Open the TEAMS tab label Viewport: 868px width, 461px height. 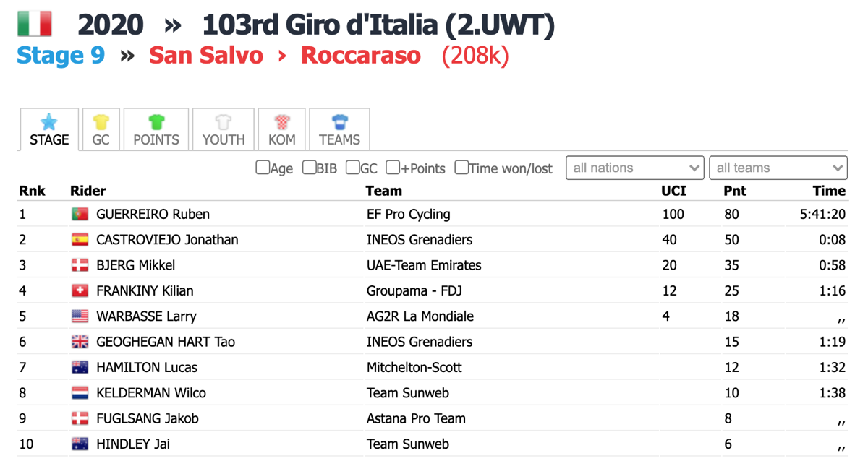point(339,140)
